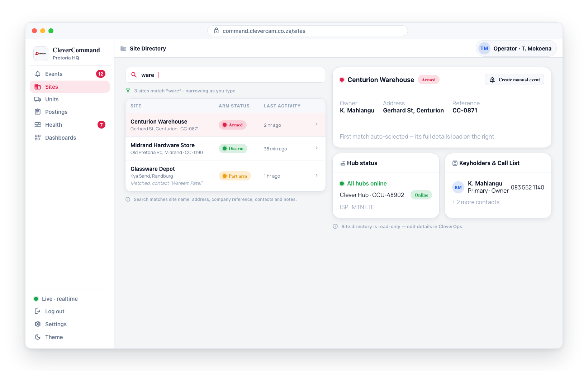Click the green filter funnel icon

[128, 91]
